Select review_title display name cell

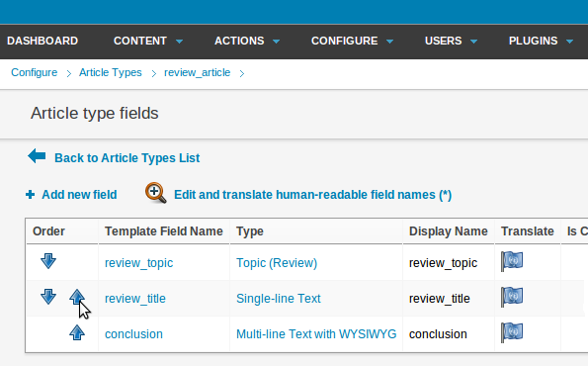pos(440,299)
